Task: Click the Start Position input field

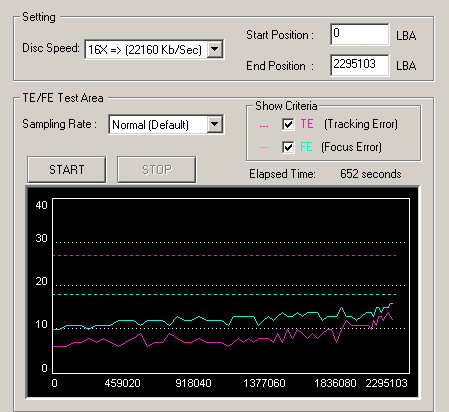Action: [x=360, y=34]
